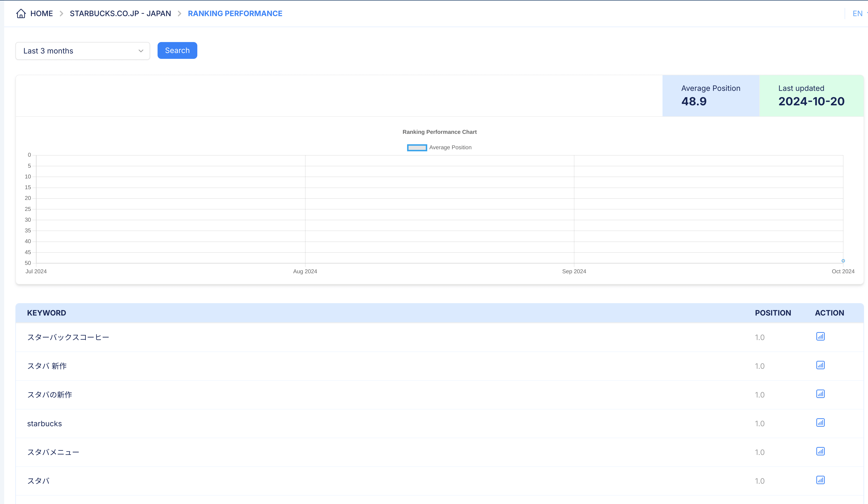
Task: Toggle Average Position legend swatch
Action: click(x=417, y=148)
